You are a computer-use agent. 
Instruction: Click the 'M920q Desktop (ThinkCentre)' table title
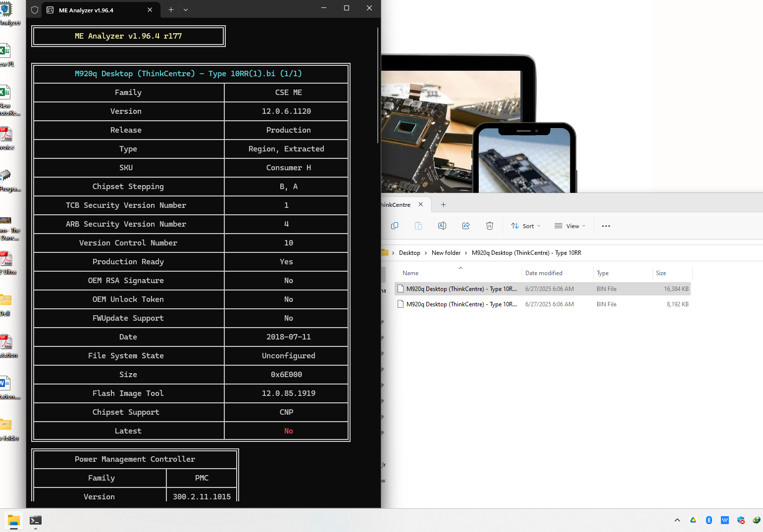point(188,74)
